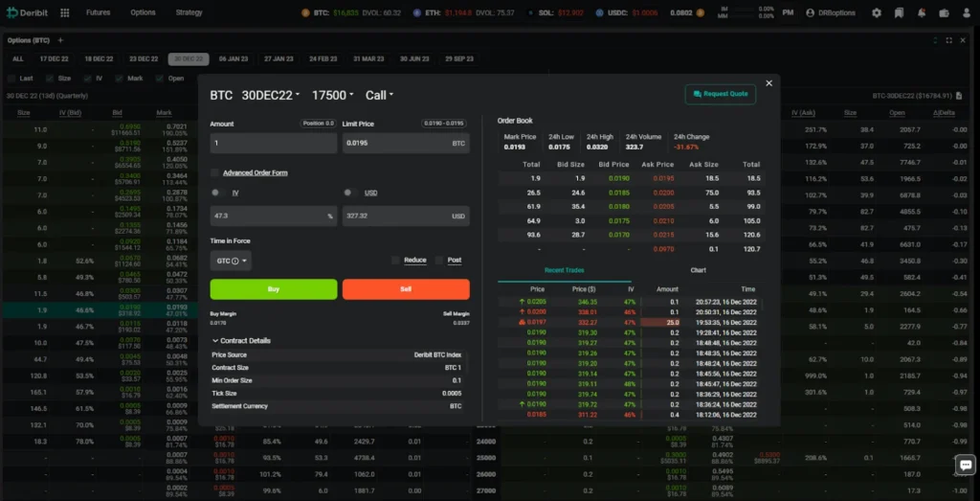Click the Deribit logo
This screenshot has height=501, width=980.
coord(28,13)
